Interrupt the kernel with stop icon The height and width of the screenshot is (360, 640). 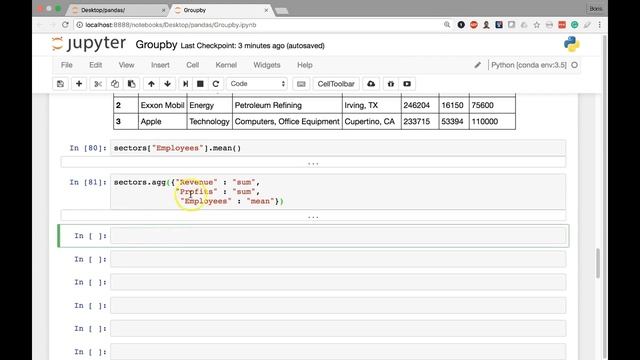[x=200, y=84]
